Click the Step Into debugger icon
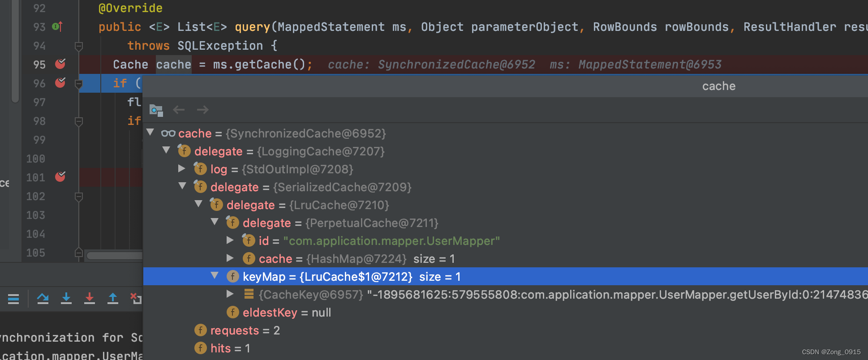The width and height of the screenshot is (868, 360). click(x=66, y=299)
